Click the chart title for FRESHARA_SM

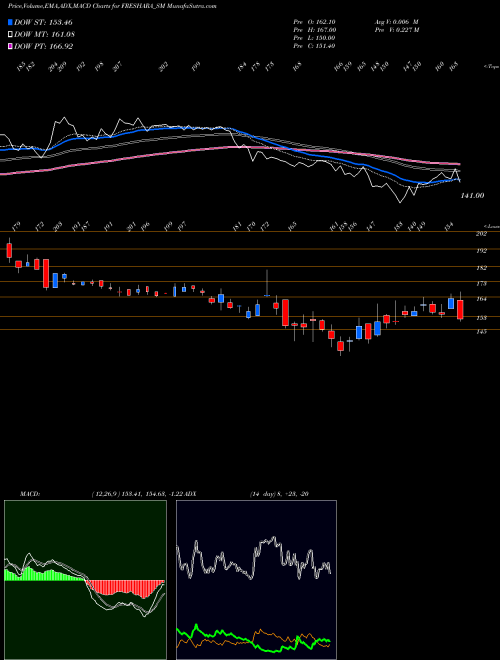click(x=112, y=7)
